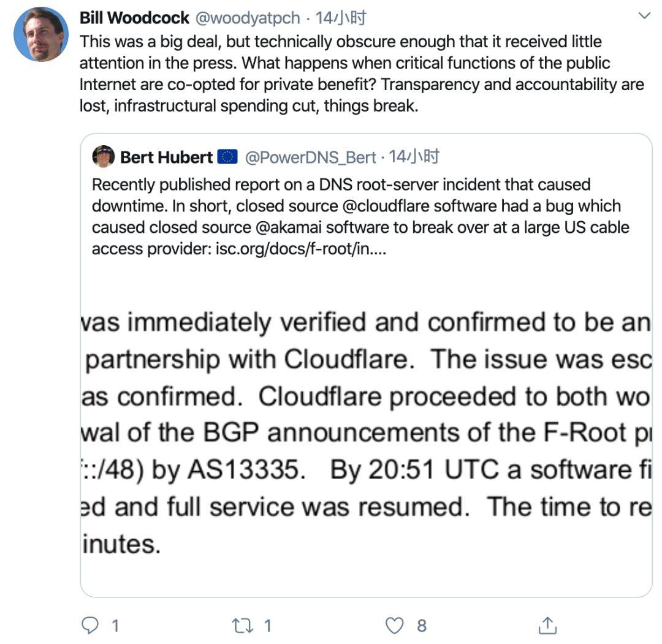Click the @PowerDNS_Bert handle
662x644 pixels.
310,157
